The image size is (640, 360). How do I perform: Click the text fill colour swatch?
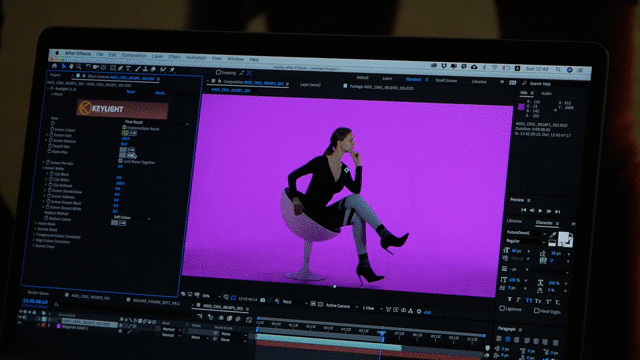tap(563, 237)
